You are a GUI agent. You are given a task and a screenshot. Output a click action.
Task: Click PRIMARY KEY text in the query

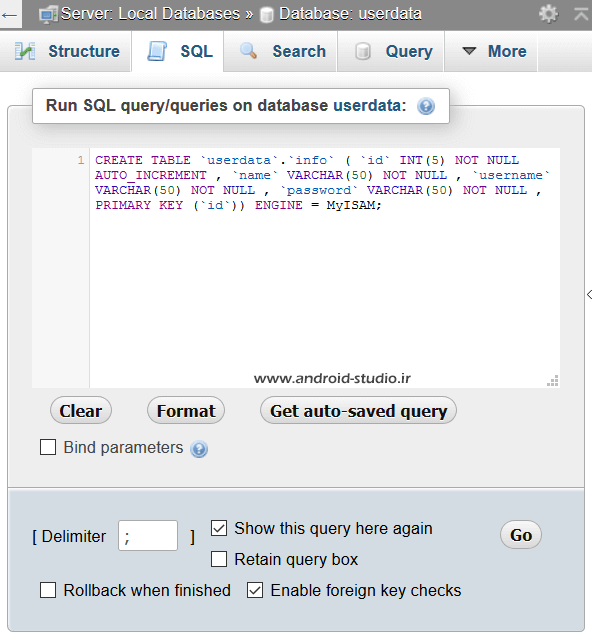tap(139, 205)
